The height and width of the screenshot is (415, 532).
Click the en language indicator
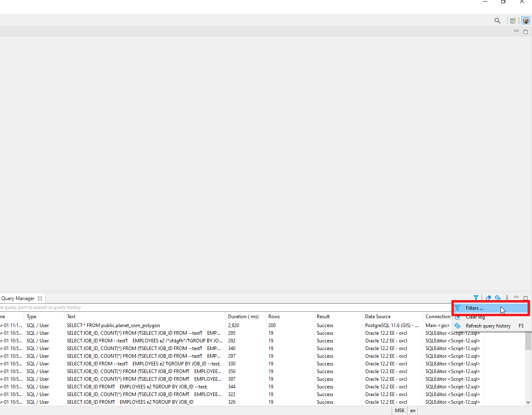tap(413, 410)
